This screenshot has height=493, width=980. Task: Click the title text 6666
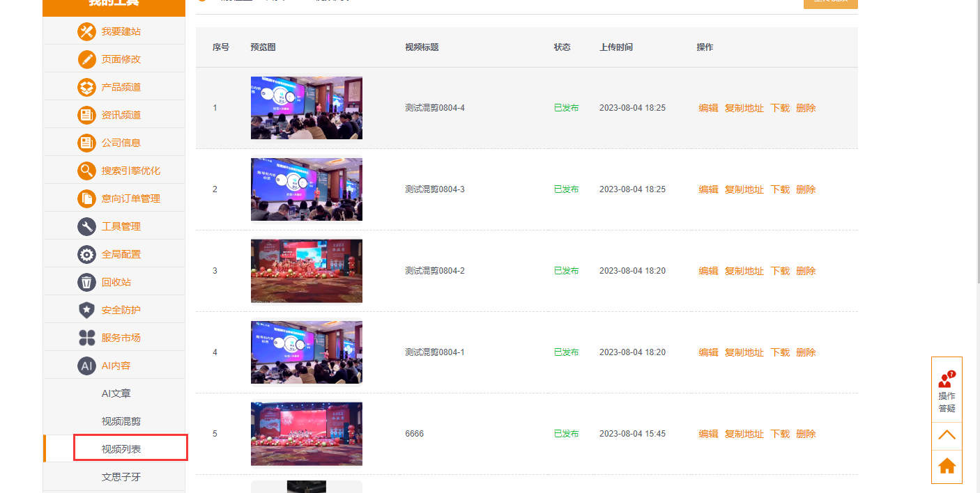(414, 434)
